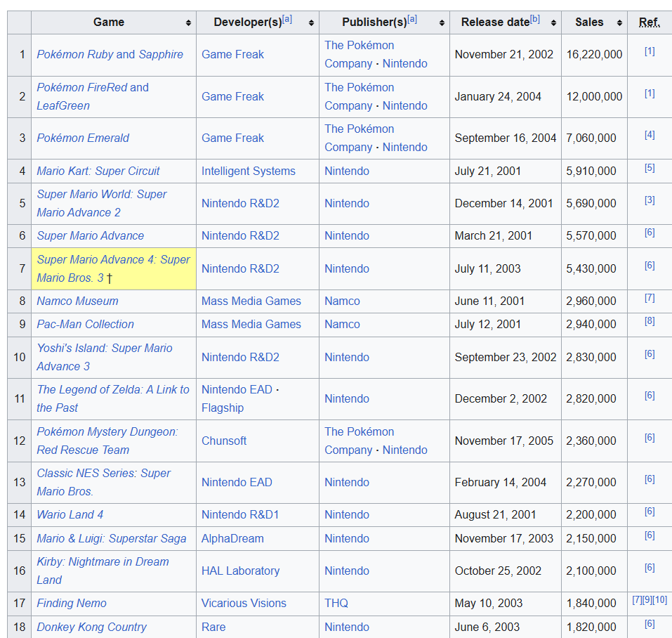Open footnote [b] beside Release date header

[x=535, y=19]
